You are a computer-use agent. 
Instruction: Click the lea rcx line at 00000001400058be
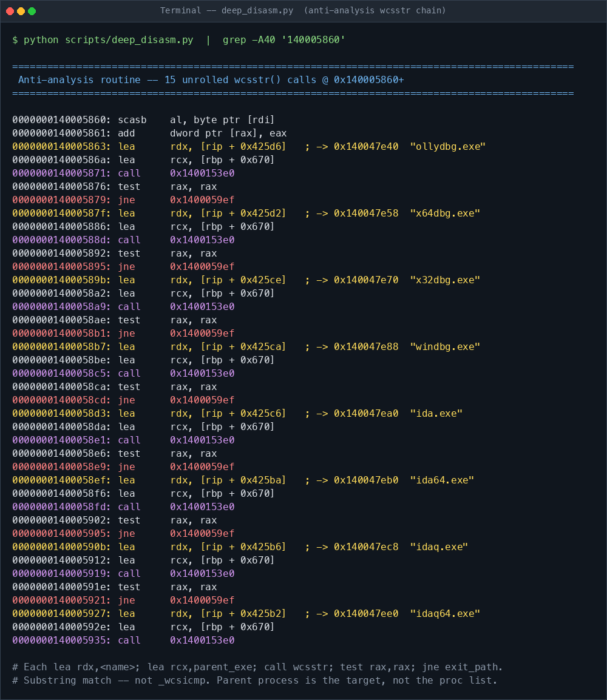tap(143, 360)
